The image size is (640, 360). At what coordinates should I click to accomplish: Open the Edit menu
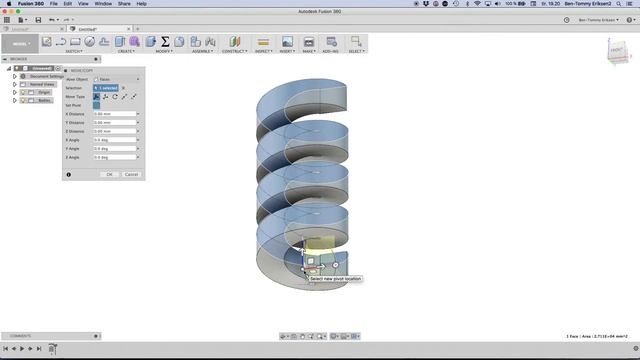(x=68, y=4)
